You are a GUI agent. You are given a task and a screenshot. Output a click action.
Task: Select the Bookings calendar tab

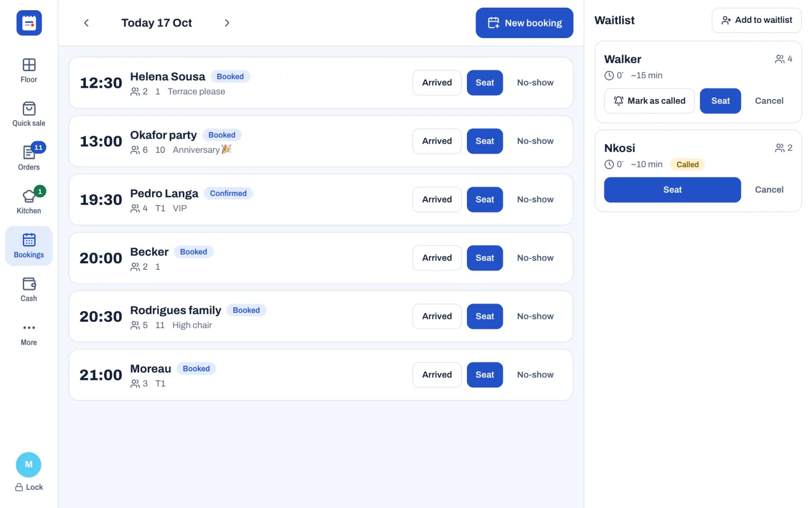coord(29,246)
